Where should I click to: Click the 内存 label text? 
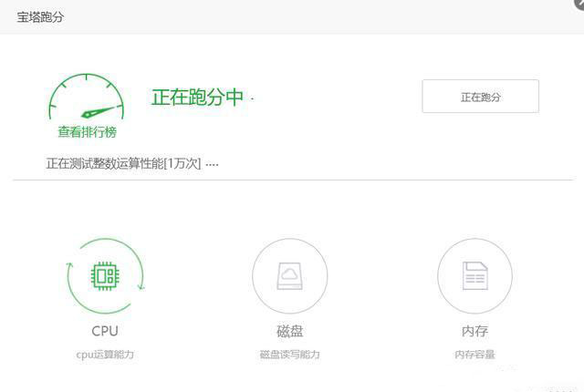click(474, 331)
